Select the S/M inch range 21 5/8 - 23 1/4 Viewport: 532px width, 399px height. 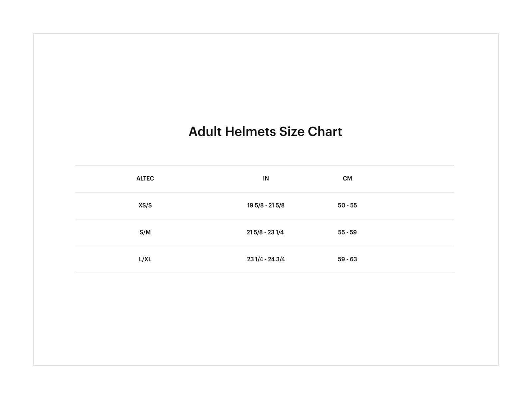(x=265, y=232)
